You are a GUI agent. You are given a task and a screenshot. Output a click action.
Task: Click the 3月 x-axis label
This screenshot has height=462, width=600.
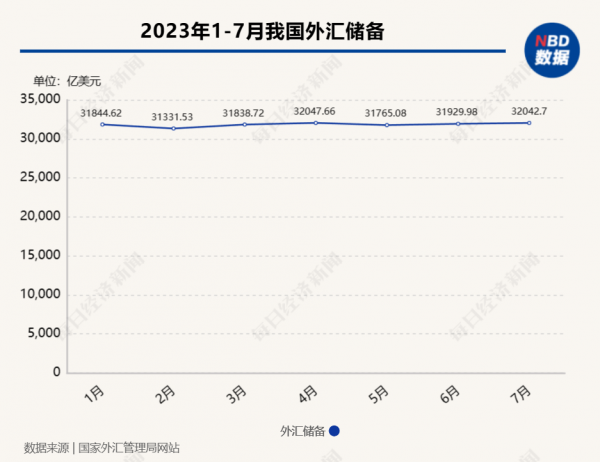coord(237,394)
